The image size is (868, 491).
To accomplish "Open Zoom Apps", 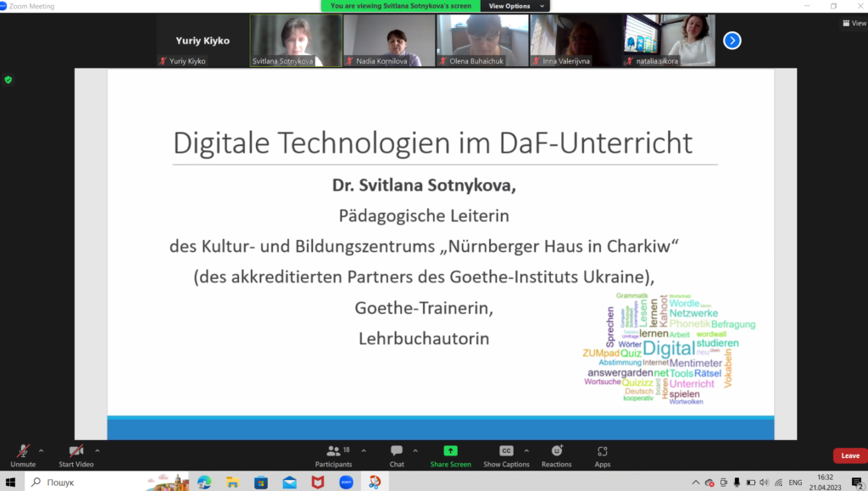I will pyautogui.click(x=603, y=455).
